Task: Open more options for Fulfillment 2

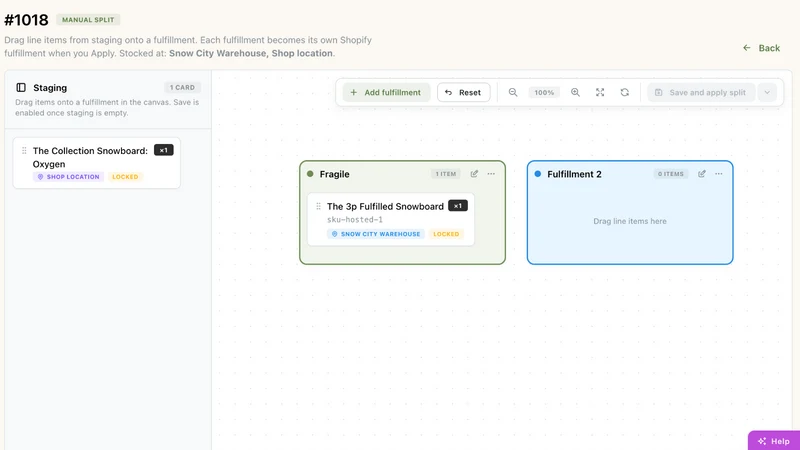Action: coord(718,174)
